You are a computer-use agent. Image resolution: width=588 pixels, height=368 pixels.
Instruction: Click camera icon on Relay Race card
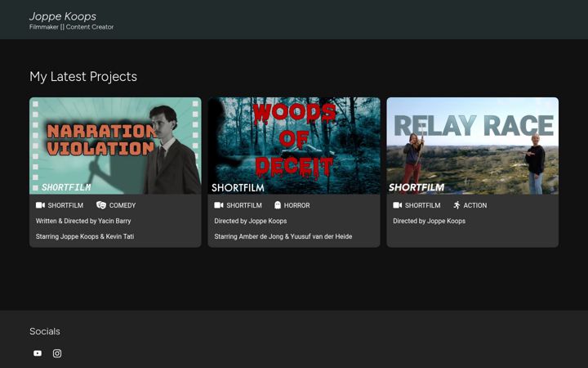(398, 205)
